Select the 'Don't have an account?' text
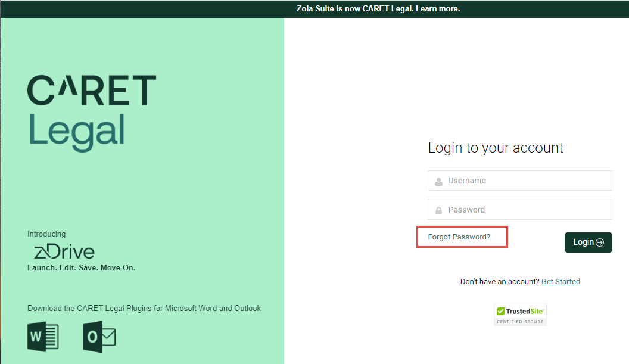The image size is (629, 364). (x=500, y=281)
